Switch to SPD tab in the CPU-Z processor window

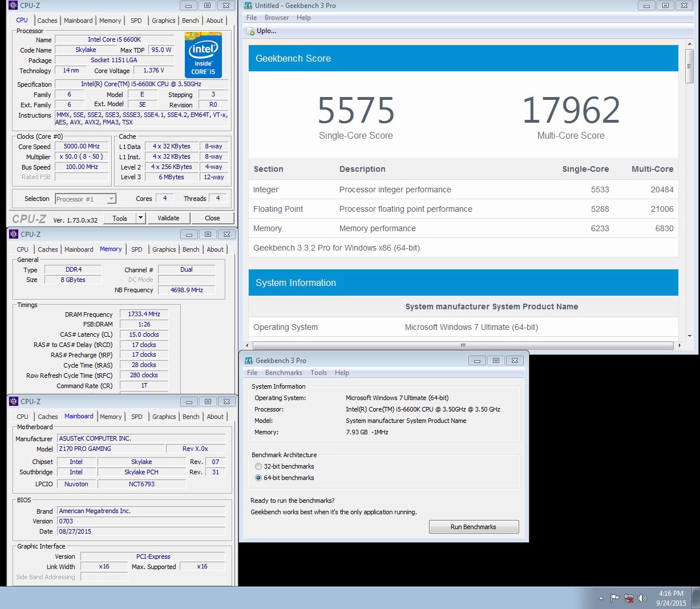[136, 21]
